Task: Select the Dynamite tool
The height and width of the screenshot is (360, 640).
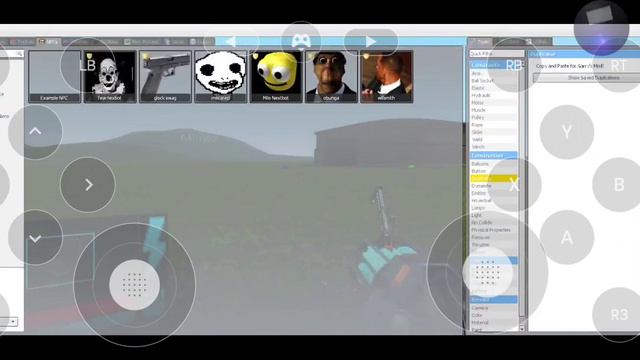Action: click(x=494, y=186)
